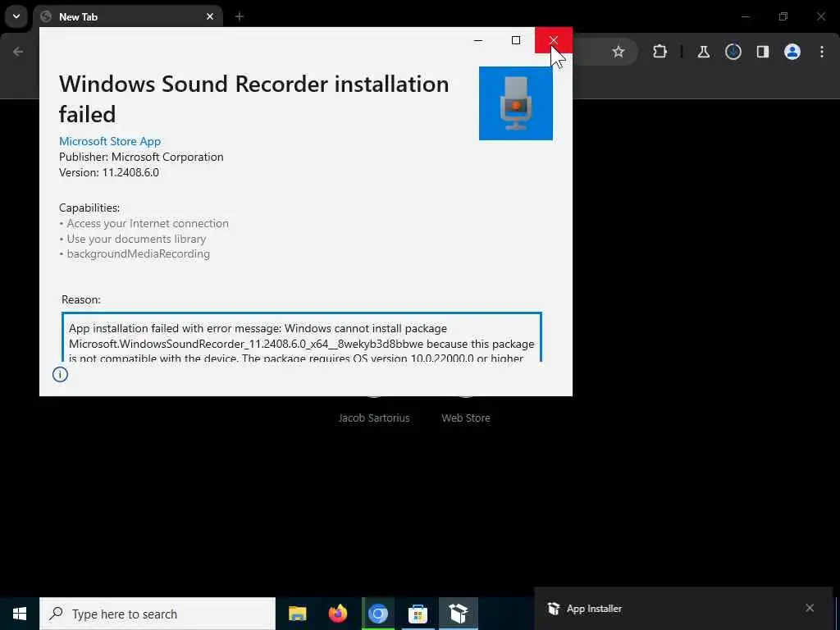Click Access your Internet connection capability
The image size is (840, 630).
click(148, 223)
